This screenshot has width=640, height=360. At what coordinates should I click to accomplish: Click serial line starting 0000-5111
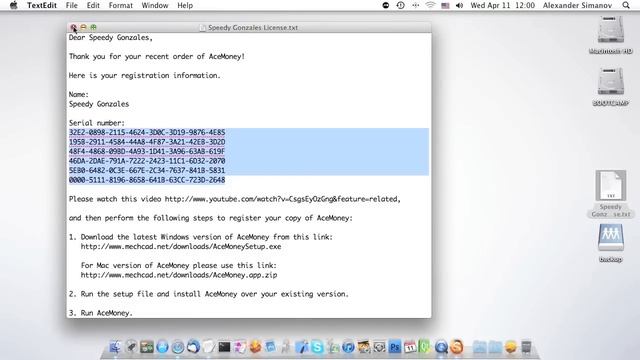[147, 180]
